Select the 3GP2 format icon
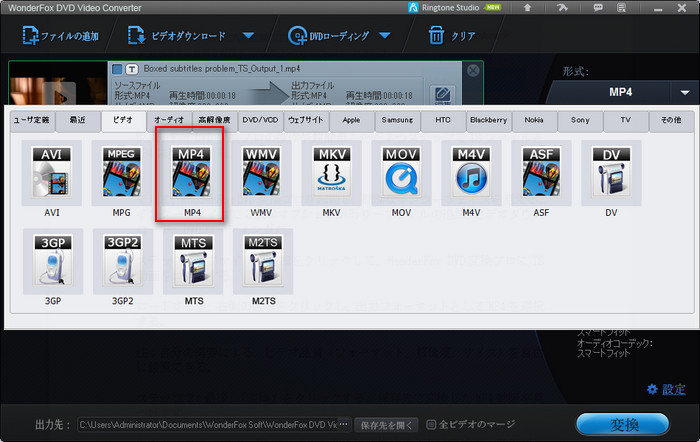Viewport: 700px width, 442px height. [123, 262]
